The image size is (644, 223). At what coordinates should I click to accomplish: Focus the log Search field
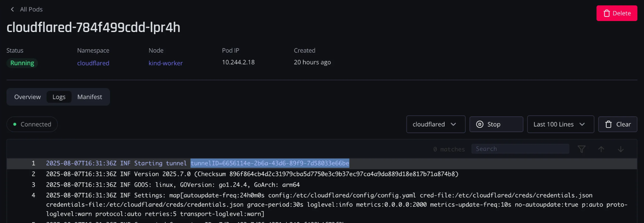(520, 149)
